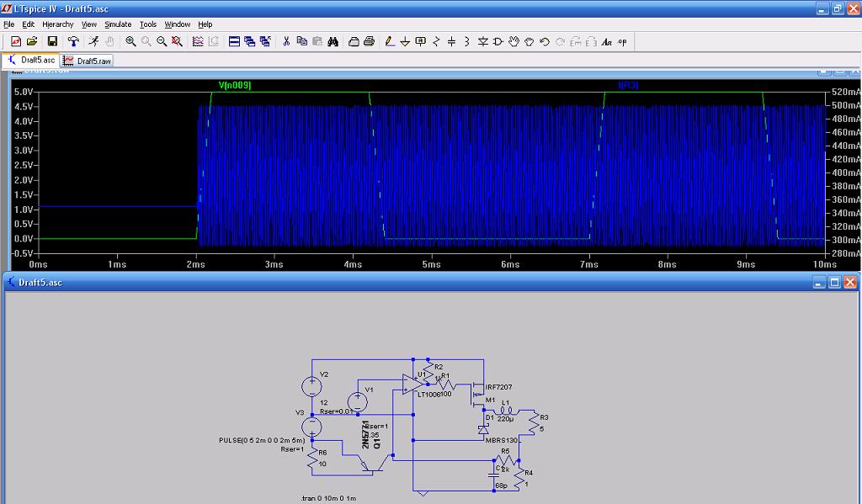Click the SPICE Directive '.op' icon
The height and width of the screenshot is (504, 862).
click(622, 42)
